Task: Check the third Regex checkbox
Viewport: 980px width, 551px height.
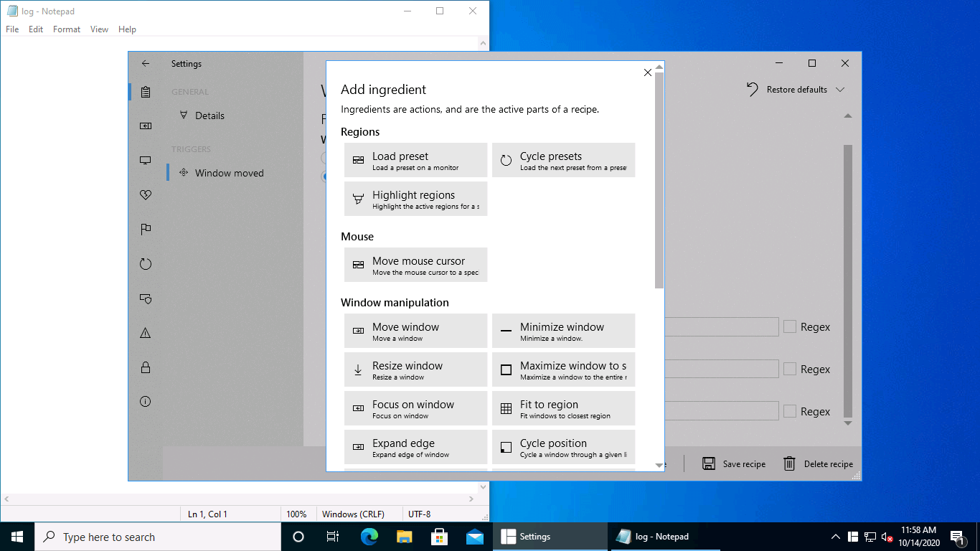Action: (790, 412)
